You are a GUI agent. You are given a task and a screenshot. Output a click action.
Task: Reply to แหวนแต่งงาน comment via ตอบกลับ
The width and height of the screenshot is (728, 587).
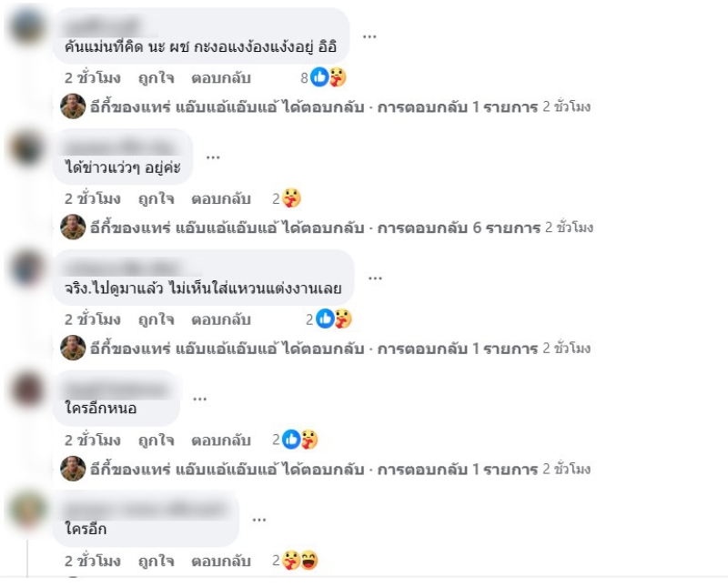pyautogui.click(x=221, y=319)
